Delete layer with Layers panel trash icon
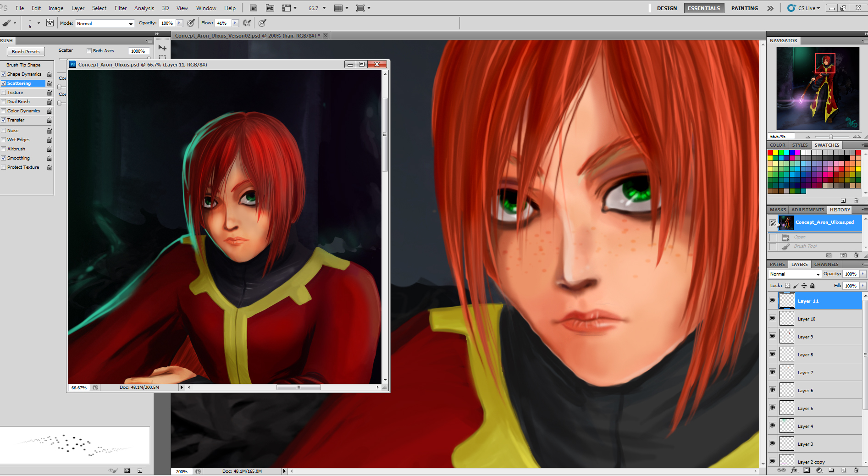Screen dimensions: 868x476 tap(856, 470)
